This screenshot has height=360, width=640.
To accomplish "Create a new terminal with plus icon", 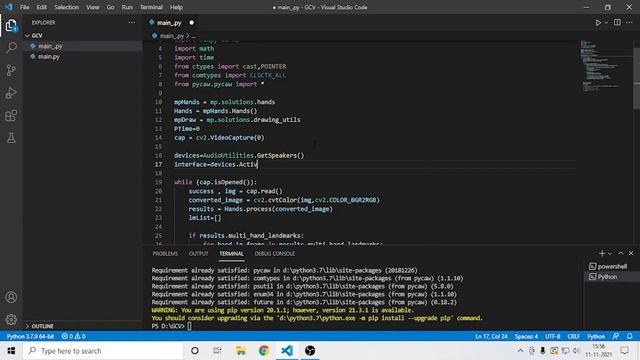I will 602,253.
